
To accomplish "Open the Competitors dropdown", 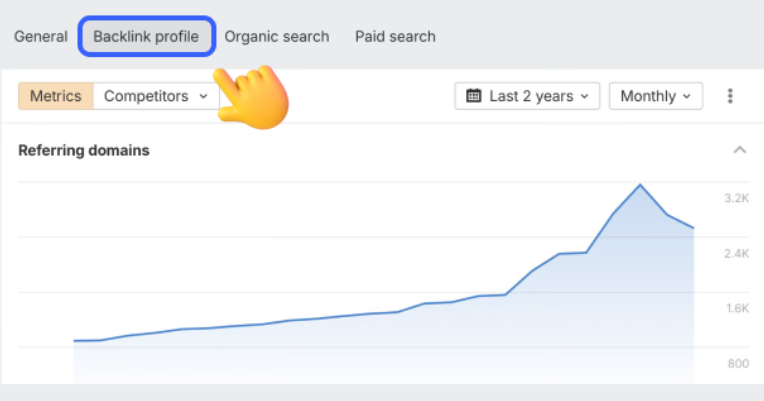I will pos(156,96).
